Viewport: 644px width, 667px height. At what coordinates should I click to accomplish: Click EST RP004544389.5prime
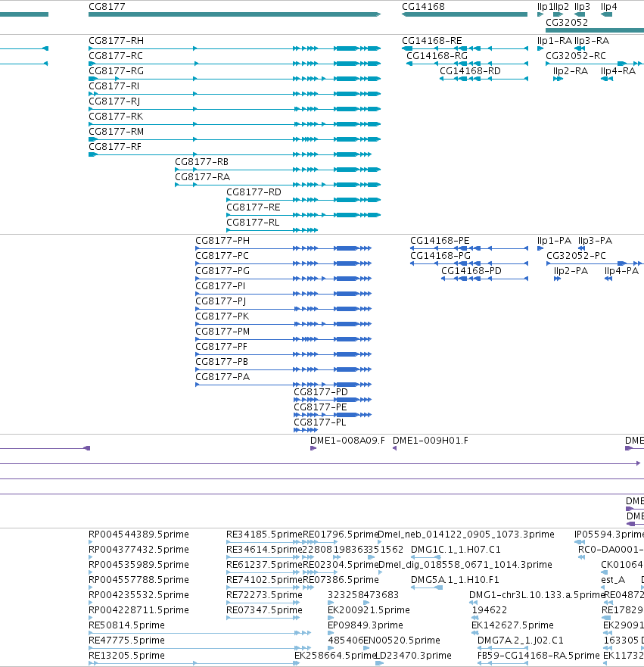pos(138,535)
